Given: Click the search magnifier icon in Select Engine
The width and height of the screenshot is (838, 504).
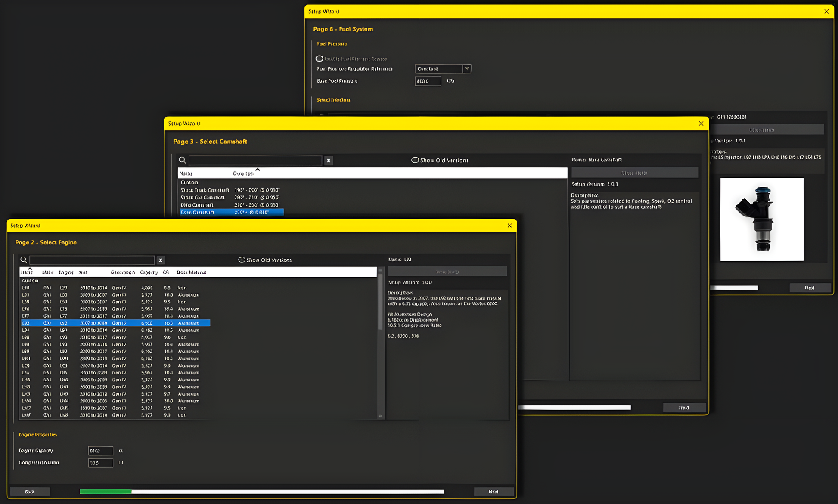Looking at the screenshot, I should (x=24, y=260).
